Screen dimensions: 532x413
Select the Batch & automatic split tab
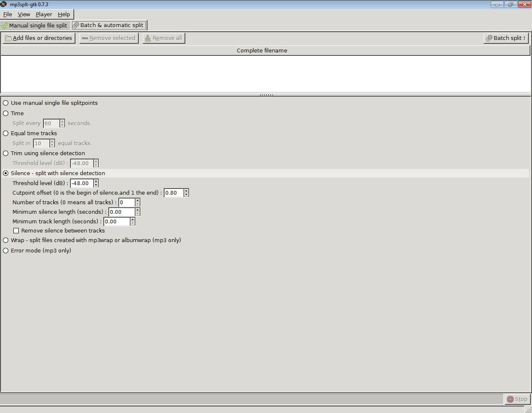tap(108, 25)
